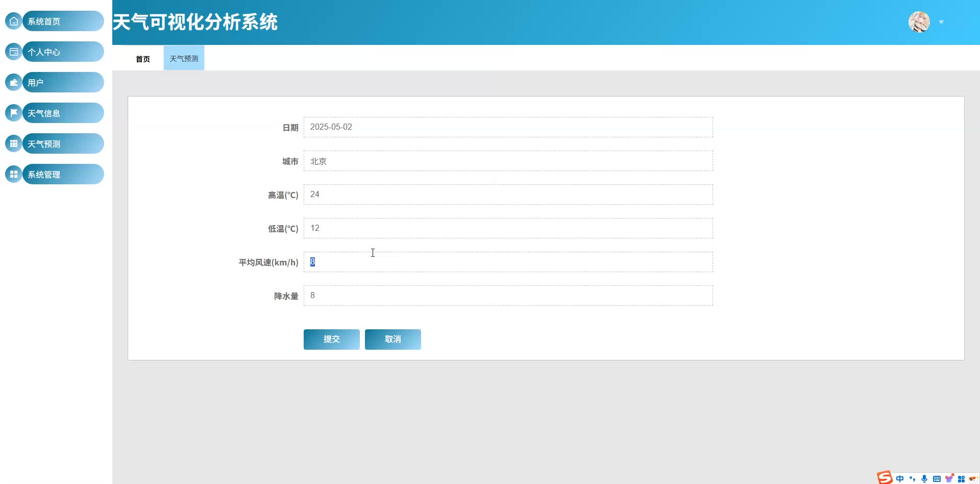Click the Sogou punctuation mode icon
Screen dimensions: 980x484
912,479
